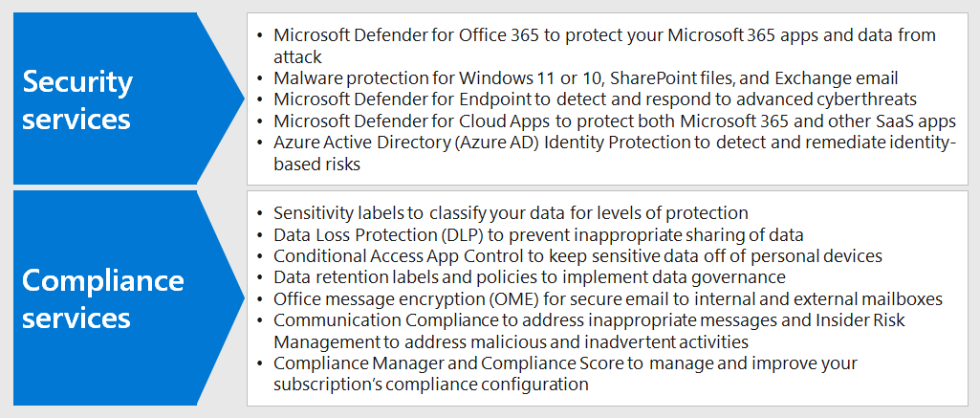The width and height of the screenshot is (980, 418).
Task: Click Office message encryption (OME) bullet
Action: (x=607, y=299)
